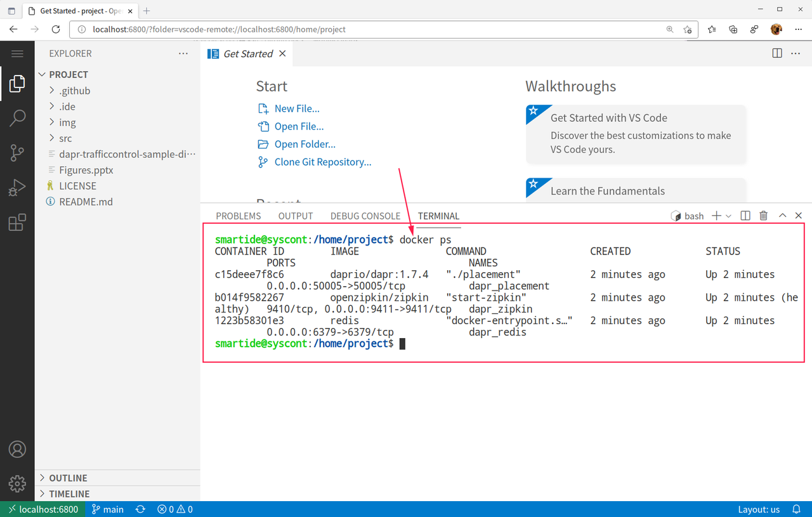Open the dapr-trafficcontrol-sample file
Viewport: 812px width, 517px height.
(117, 154)
